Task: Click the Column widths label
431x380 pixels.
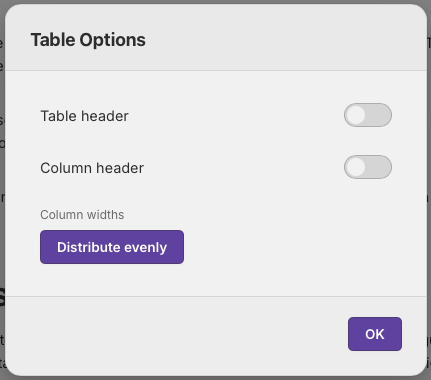Action: coord(82,215)
